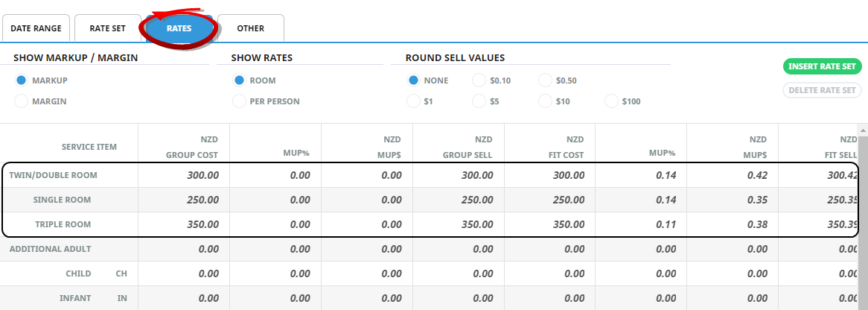Round sell values to $0.10
The image size is (868, 310).
tap(479, 80)
